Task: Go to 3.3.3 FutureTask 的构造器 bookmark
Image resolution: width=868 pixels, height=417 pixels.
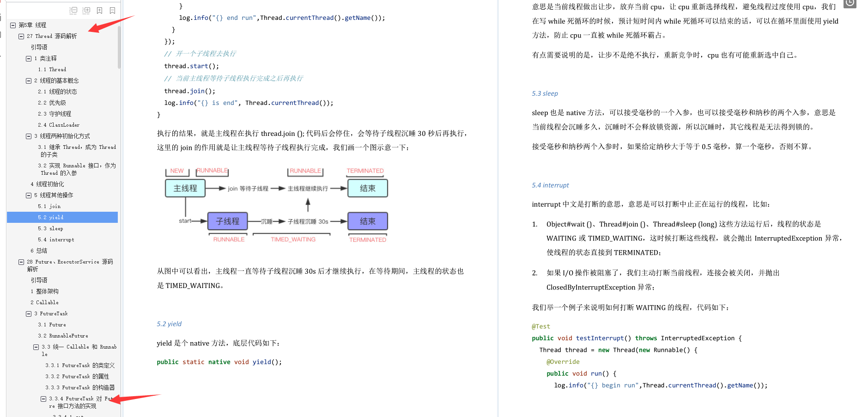Action: coord(80,387)
